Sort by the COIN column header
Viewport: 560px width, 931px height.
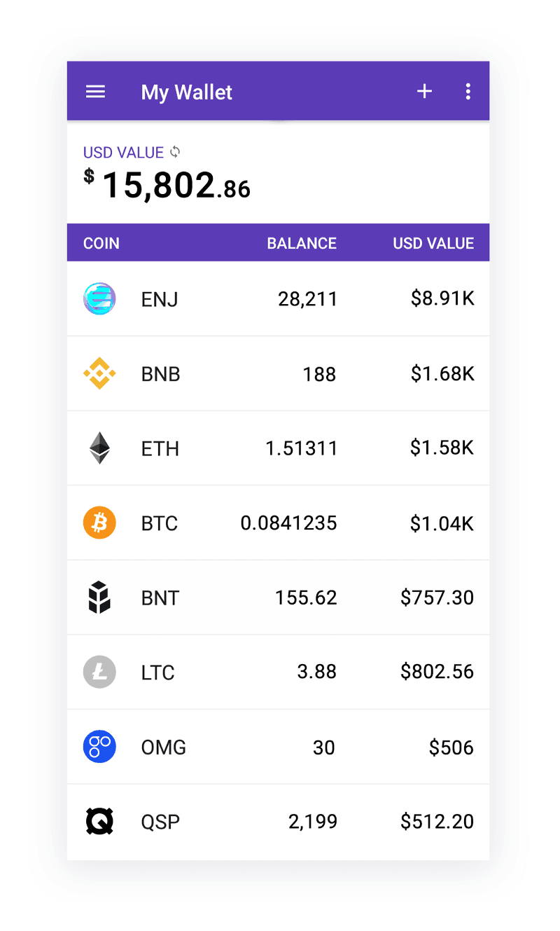101,243
